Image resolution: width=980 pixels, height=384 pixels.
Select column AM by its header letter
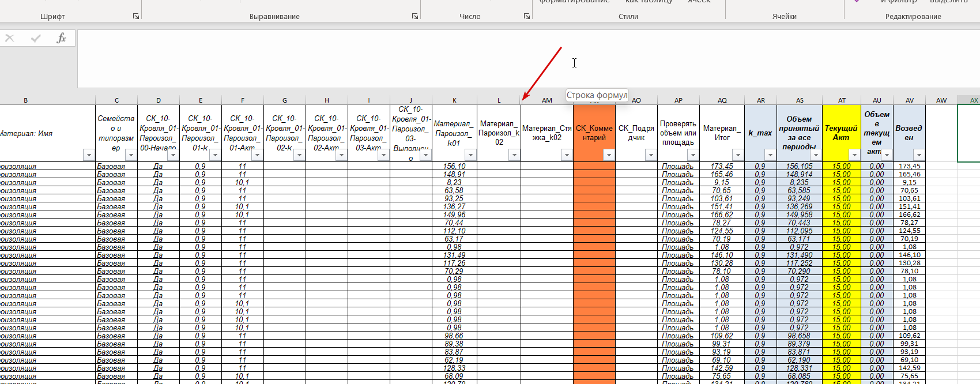pos(547,100)
